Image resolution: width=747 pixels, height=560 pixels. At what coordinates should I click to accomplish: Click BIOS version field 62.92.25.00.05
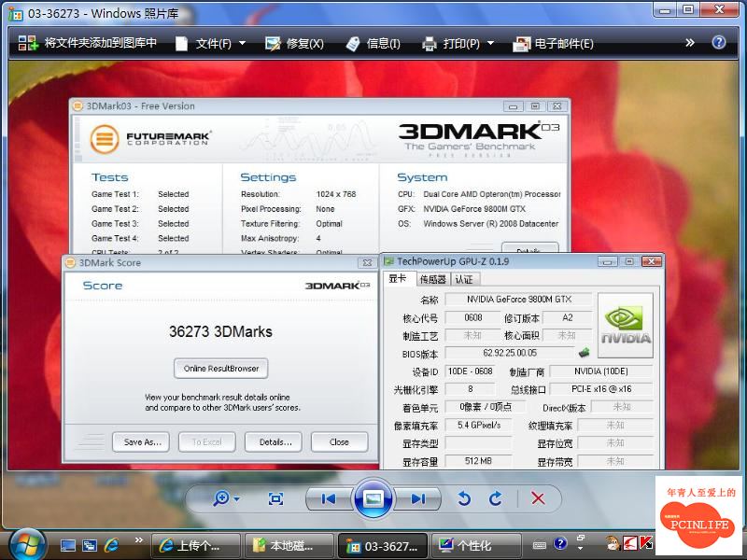click(510, 353)
